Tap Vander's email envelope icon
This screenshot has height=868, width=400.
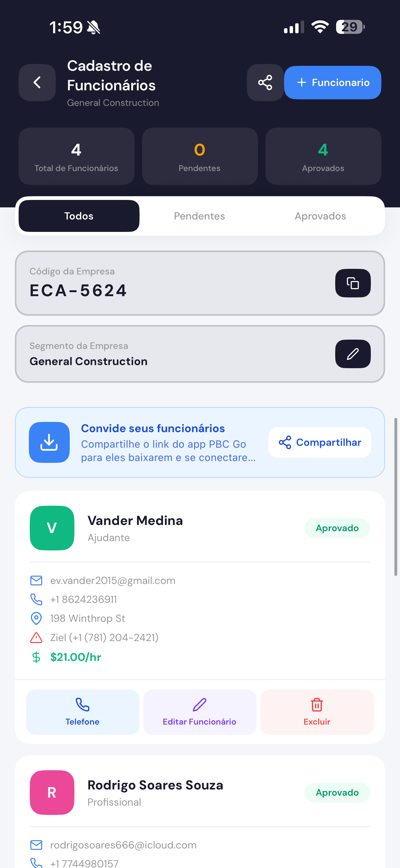[36, 580]
